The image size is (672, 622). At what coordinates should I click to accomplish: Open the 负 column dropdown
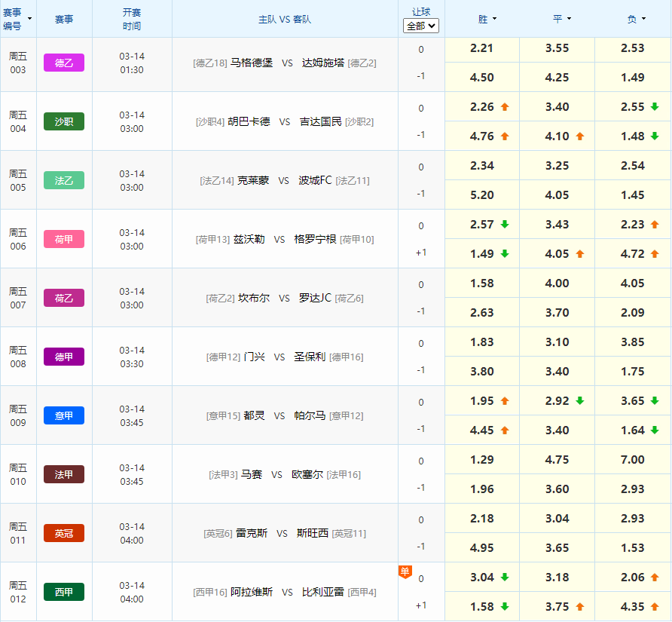642,18
